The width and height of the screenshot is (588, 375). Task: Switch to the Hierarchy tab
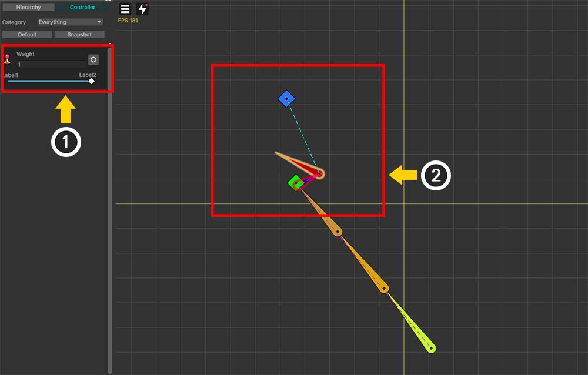pos(28,8)
